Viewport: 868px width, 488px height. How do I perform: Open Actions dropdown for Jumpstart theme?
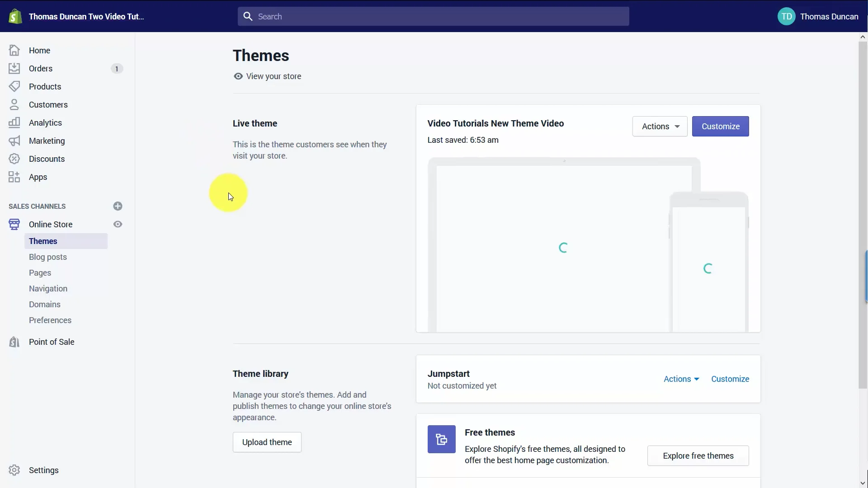pos(681,379)
